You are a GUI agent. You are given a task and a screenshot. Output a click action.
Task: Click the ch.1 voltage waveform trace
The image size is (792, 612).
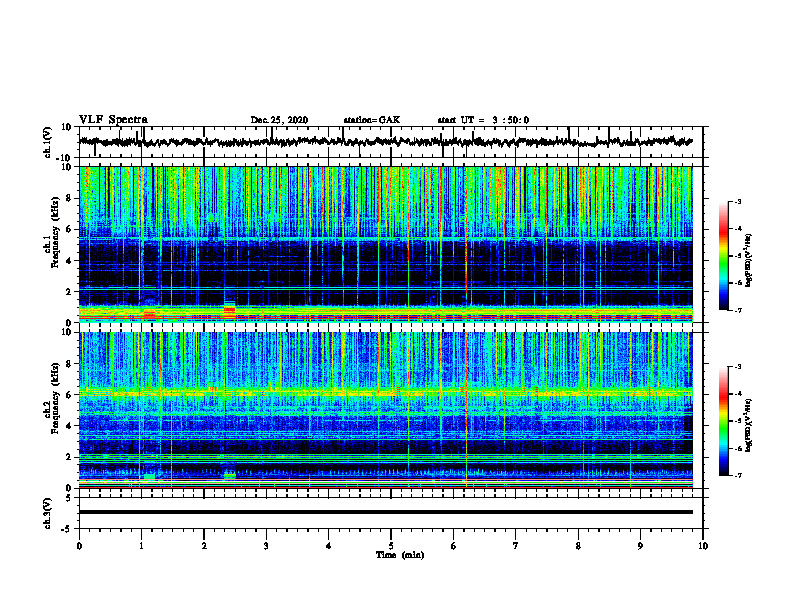385,142
